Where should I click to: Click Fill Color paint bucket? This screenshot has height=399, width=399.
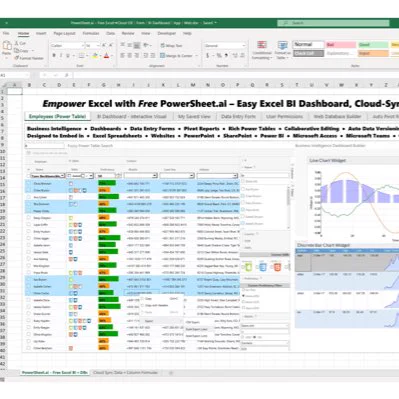point(95,56)
